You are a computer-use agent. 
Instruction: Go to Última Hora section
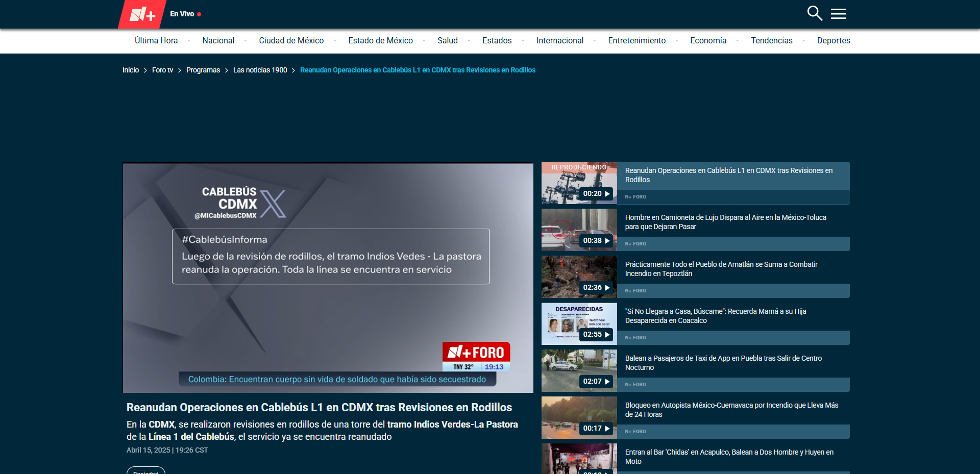tap(156, 41)
